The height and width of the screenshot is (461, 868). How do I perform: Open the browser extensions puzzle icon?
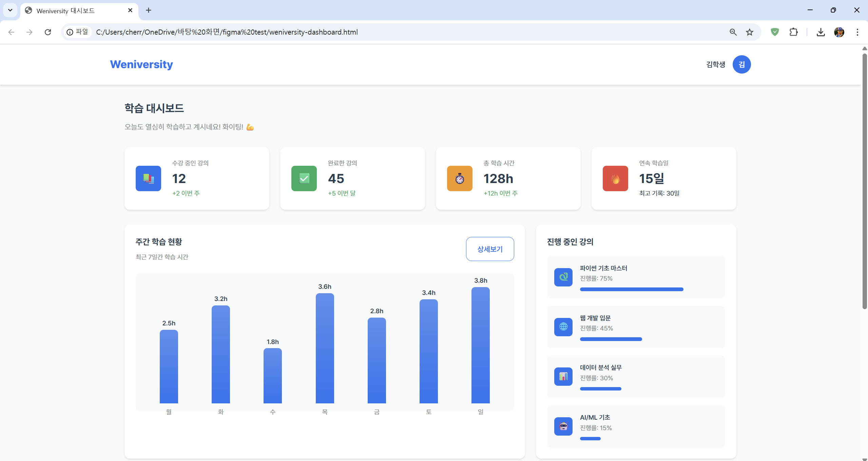pyautogui.click(x=793, y=32)
